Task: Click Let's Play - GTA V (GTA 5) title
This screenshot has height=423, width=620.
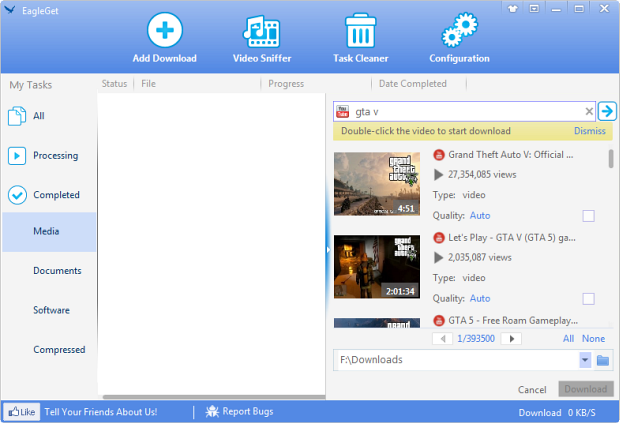Action: tap(512, 238)
